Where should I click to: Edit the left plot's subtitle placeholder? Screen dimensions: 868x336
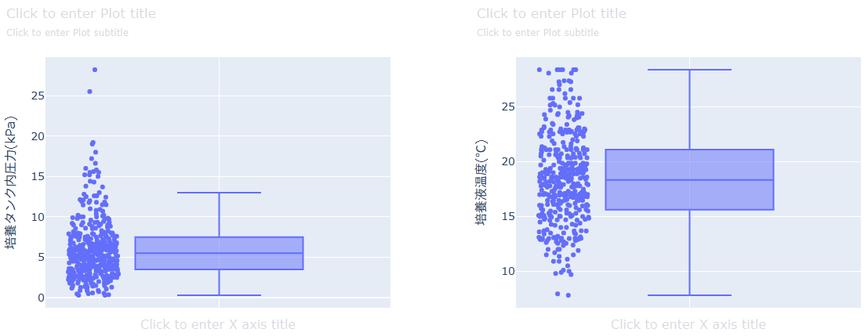pyautogui.click(x=67, y=33)
